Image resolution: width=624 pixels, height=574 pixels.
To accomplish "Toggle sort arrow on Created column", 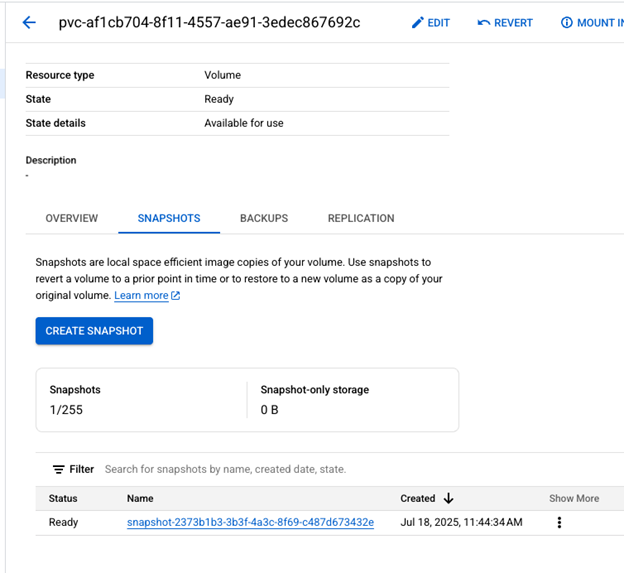I will 449,498.
